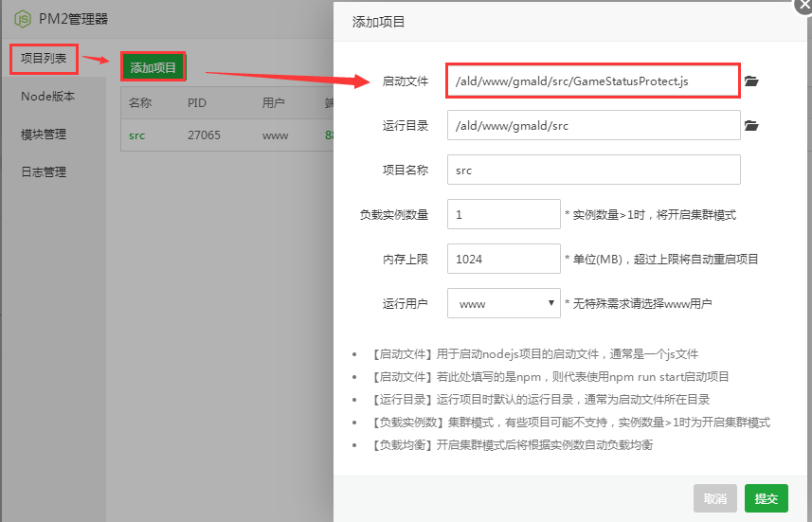Viewport: 812px width, 522px height.
Task: Click into the 运行目录 input field
Action: [x=592, y=125]
